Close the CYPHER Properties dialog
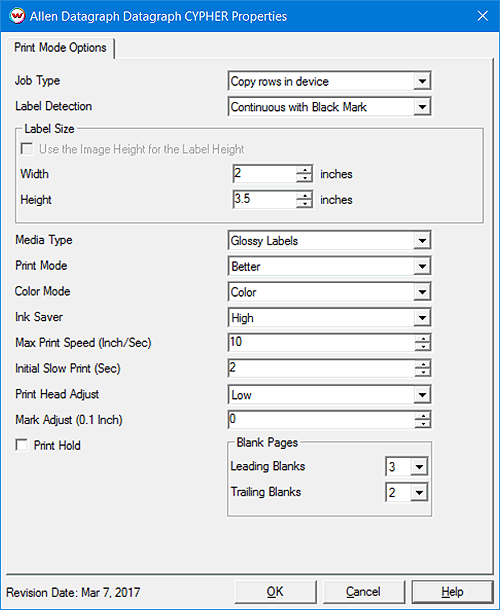This screenshot has width=500, height=610. tap(482, 16)
